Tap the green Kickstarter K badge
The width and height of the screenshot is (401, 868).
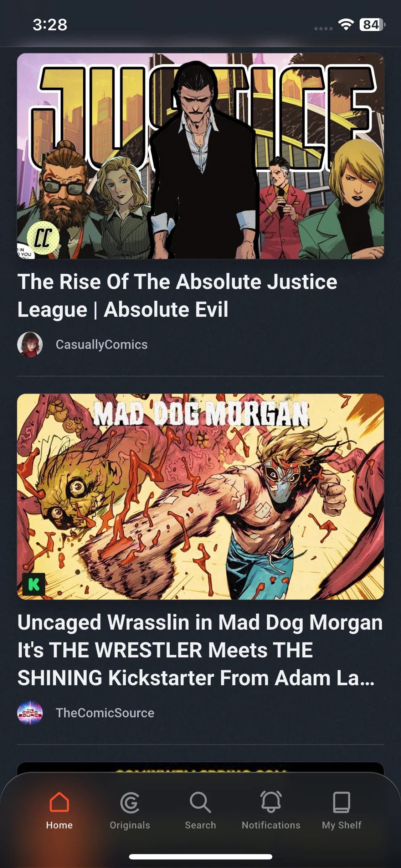tap(34, 584)
